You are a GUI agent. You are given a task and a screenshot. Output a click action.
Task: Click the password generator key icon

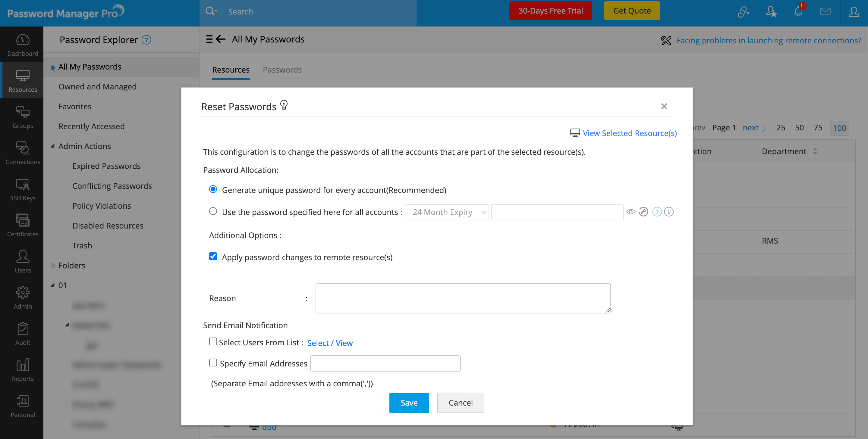(x=643, y=212)
